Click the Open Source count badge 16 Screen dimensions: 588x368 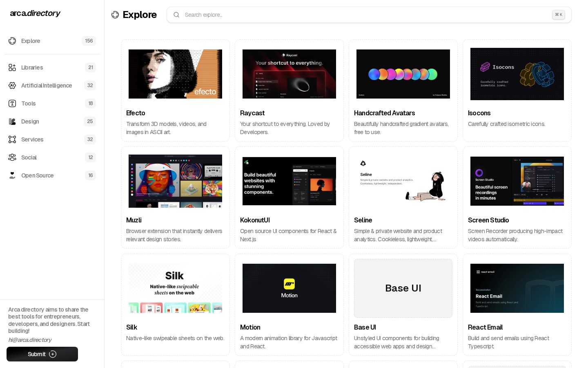pyautogui.click(x=90, y=175)
